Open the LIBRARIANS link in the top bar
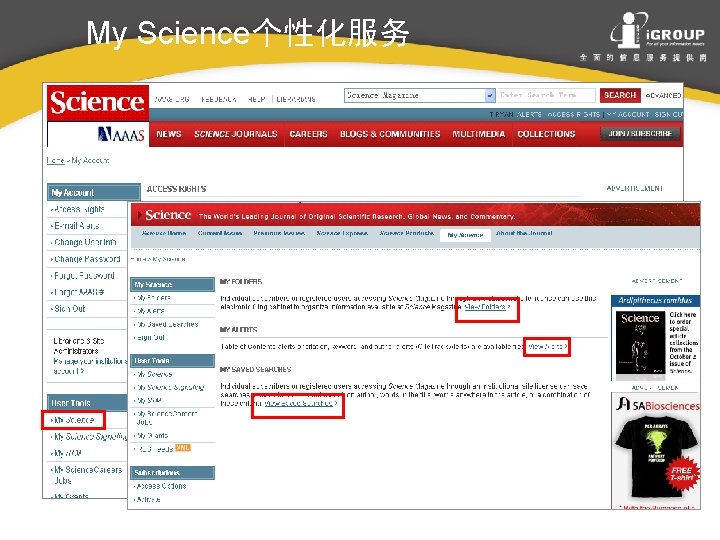 pos(296,99)
